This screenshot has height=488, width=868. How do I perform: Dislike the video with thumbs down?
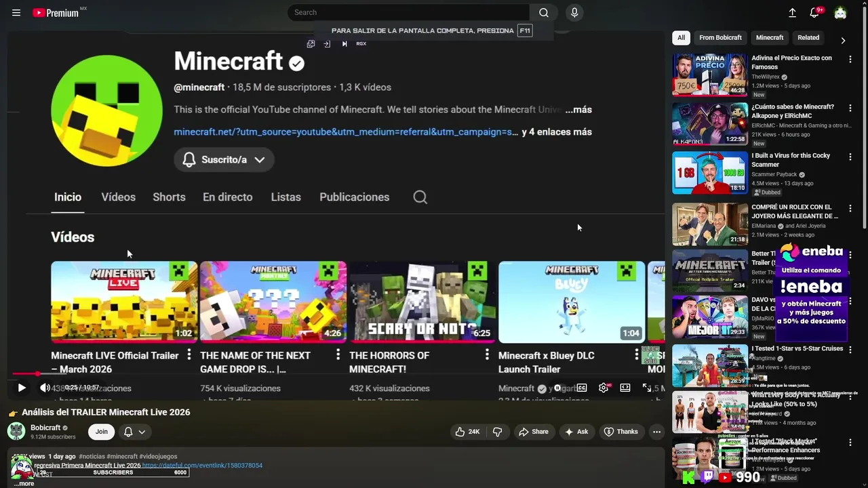pos(497,432)
